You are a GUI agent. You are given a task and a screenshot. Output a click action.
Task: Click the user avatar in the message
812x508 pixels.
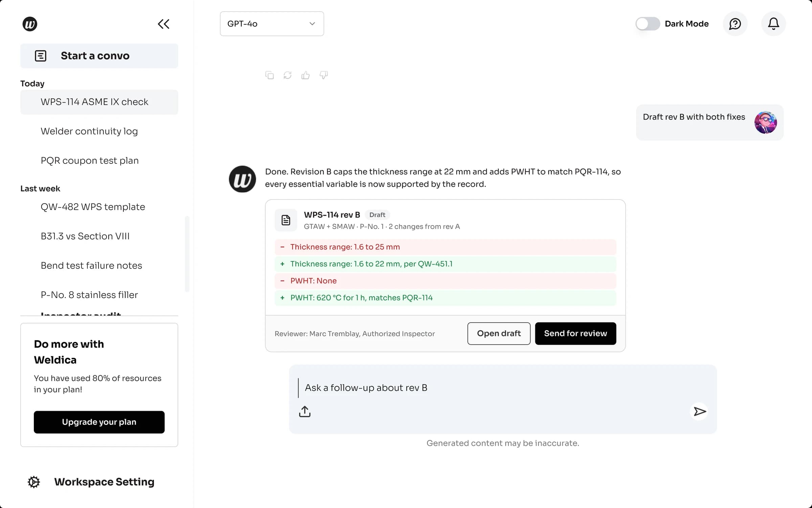point(766,123)
